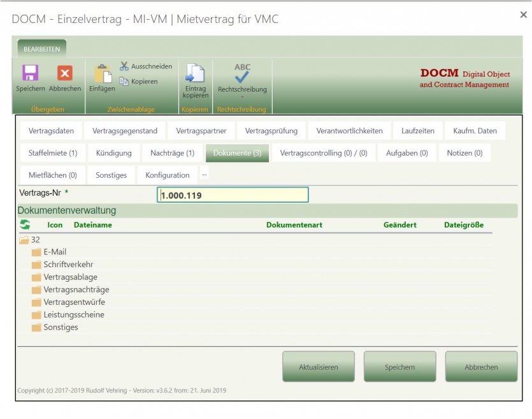Open the Sonstiges tab

point(111,175)
